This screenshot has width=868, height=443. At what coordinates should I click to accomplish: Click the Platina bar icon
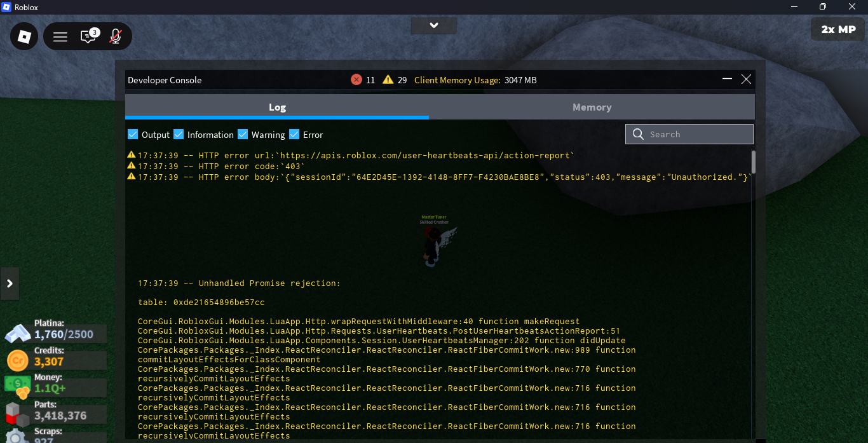[x=18, y=333]
